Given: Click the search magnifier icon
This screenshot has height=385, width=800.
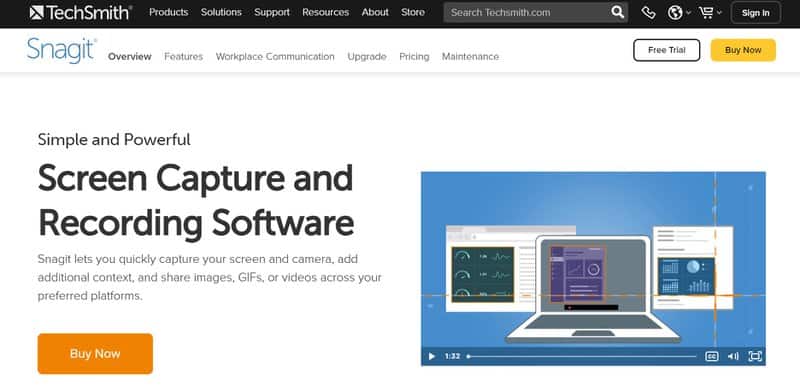Looking at the screenshot, I should pos(617,12).
